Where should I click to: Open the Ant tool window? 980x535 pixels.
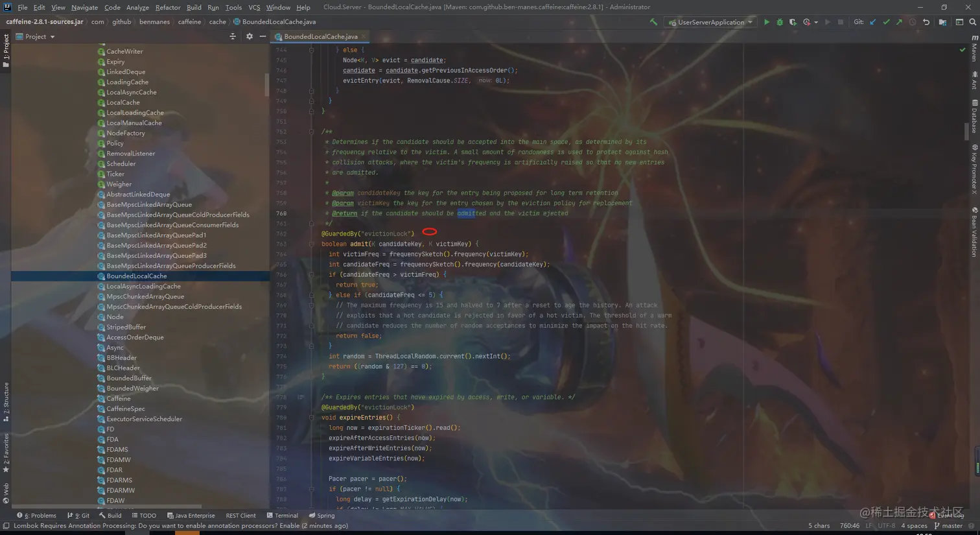974,80
